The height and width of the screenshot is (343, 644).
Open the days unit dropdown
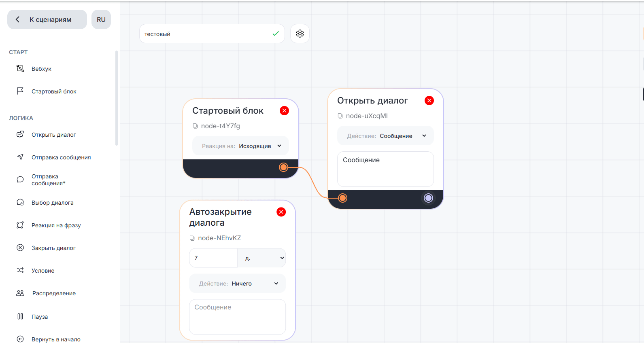(262, 258)
